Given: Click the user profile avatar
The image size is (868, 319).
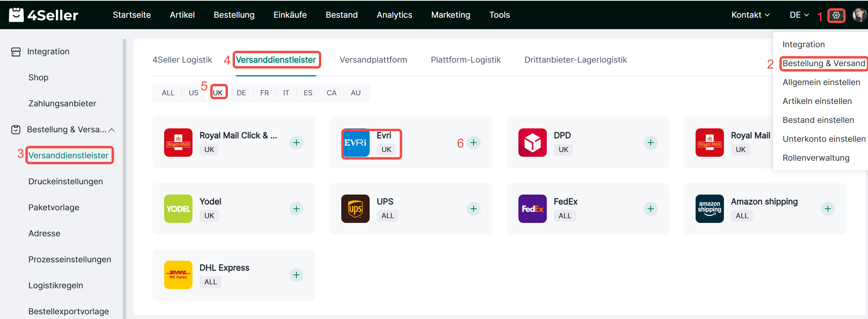Looking at the screenshot, I should [859, 15].
